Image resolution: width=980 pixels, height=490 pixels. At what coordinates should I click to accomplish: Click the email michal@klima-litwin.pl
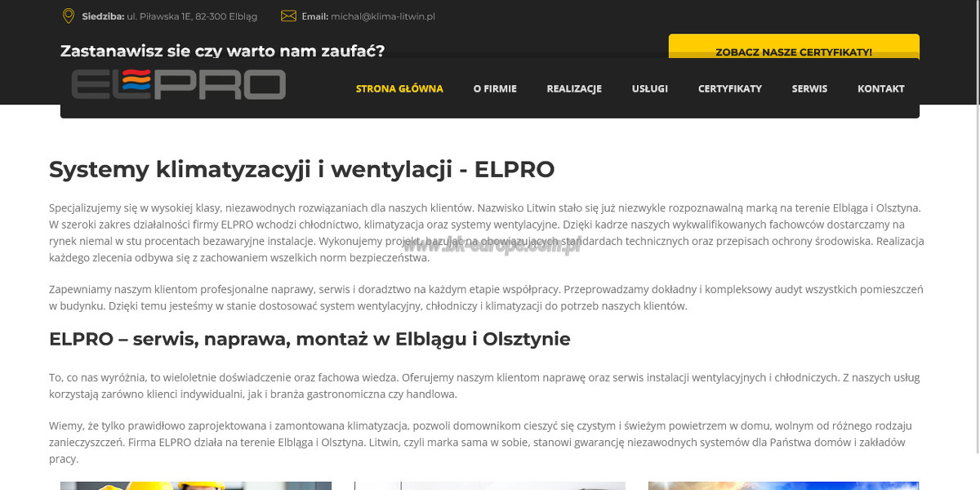point(383,16)
